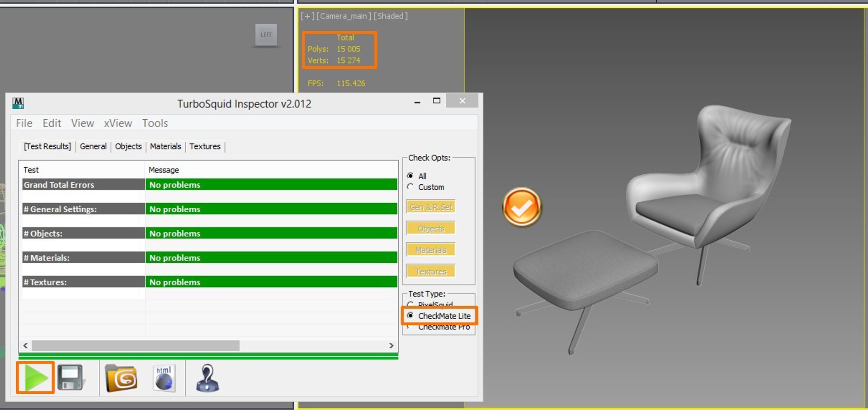
Task: Click the blue stamp figure icon
Action: pyautogui.click(x=208, y=378)
